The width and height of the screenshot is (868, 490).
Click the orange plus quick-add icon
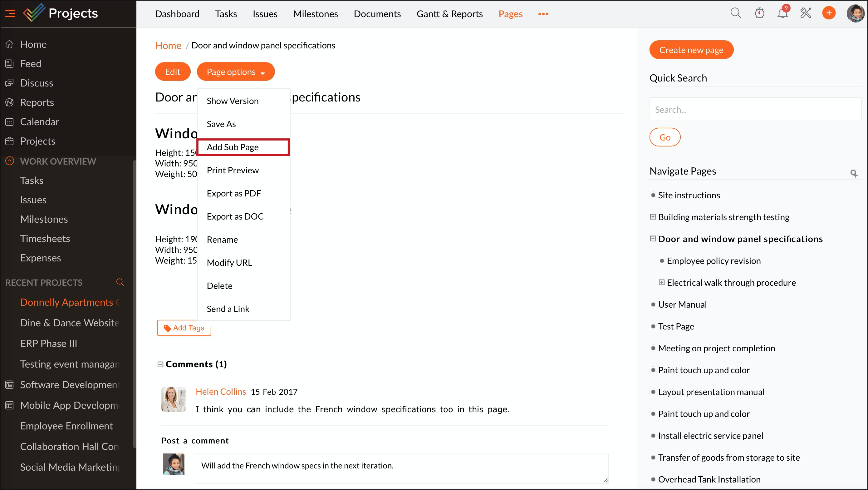(x=829, y=13)
